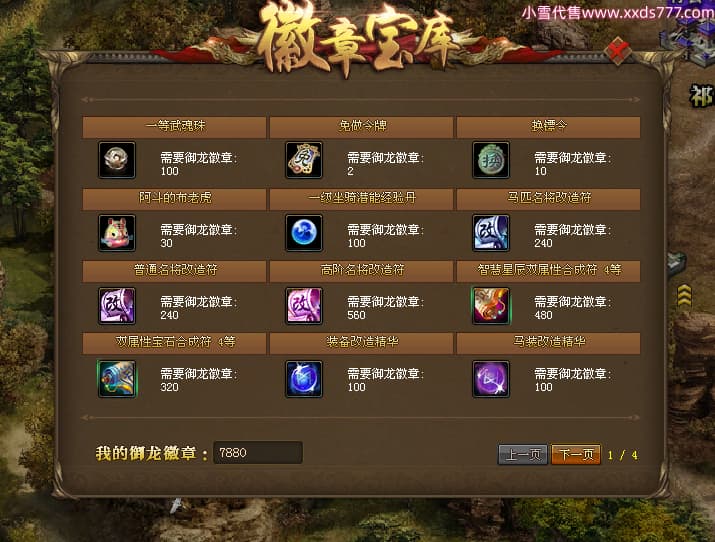Go to next page with 下一页
Screen dimensions: 715x542
click(x=576, y=454)
